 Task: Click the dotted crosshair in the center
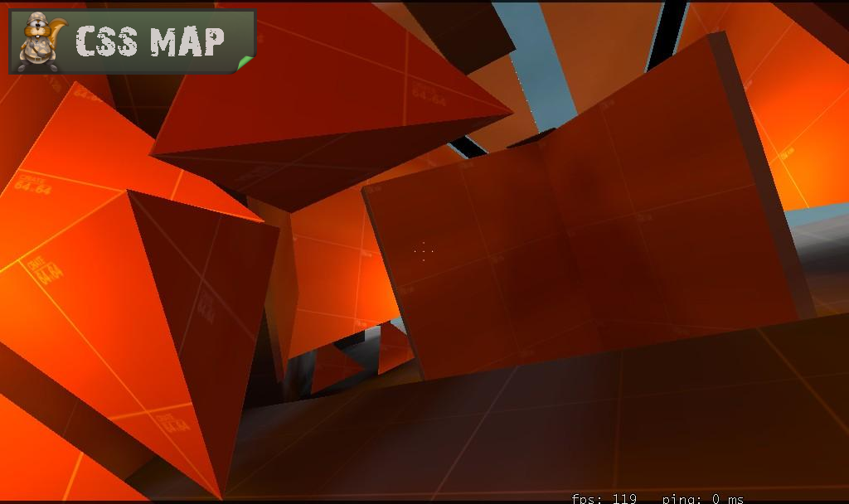[x=424, y=250]
